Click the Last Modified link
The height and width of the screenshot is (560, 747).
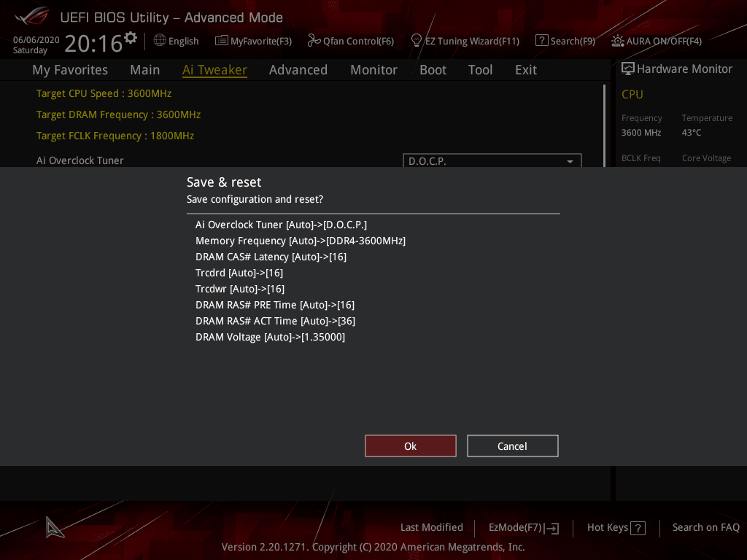point(432,528)
